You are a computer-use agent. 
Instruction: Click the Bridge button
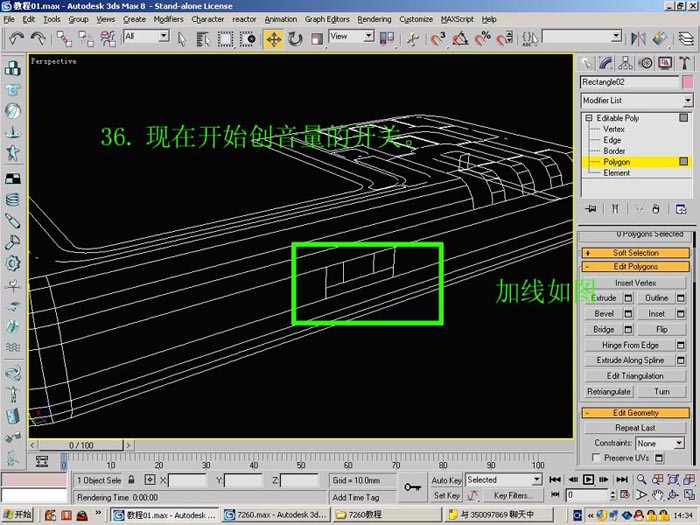click(x=604, y=329)
